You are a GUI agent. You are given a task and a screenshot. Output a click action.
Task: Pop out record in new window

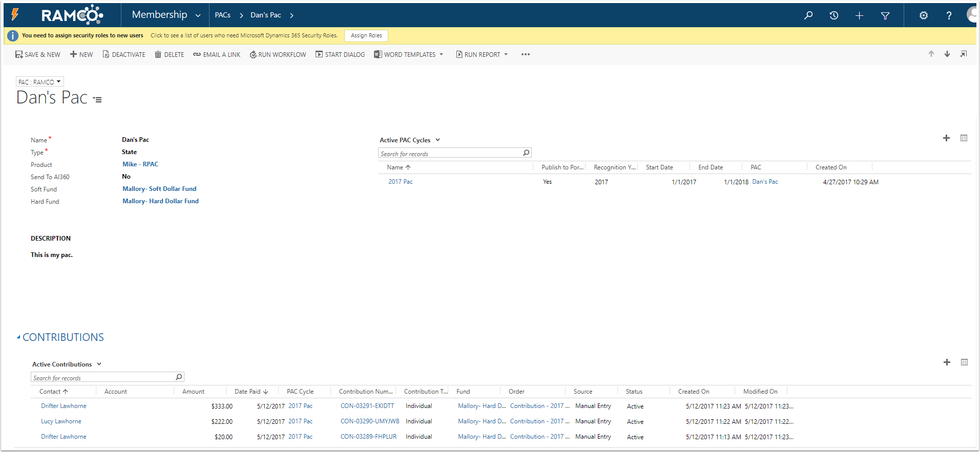(964, 54)
